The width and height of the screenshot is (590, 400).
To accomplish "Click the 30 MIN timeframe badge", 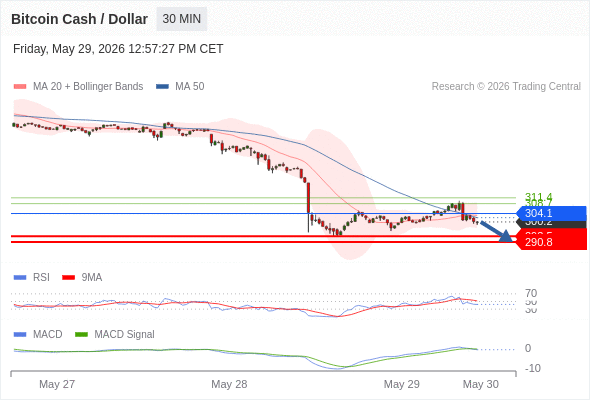I will [x=182, y=19].
